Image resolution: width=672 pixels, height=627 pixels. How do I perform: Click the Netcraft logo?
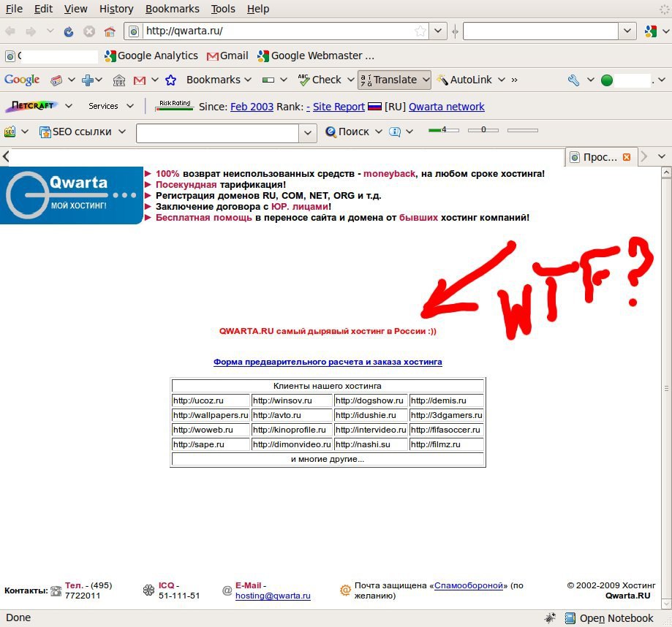tap(31, 106)
